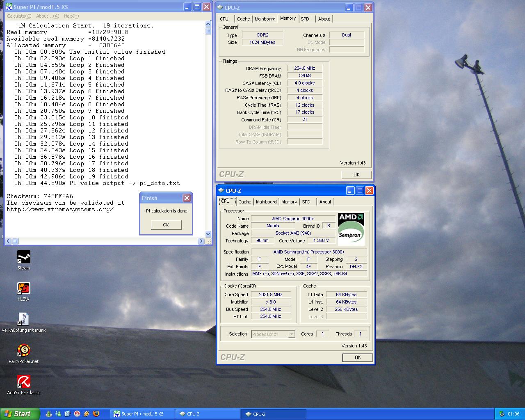Open the Steam desktop shortcut
525x420 pixels.
tap(23, 258)
